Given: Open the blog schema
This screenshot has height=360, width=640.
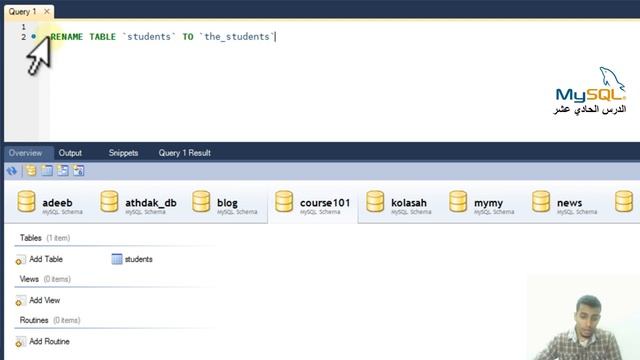Looking at the screenshot, I should [224, 203].
